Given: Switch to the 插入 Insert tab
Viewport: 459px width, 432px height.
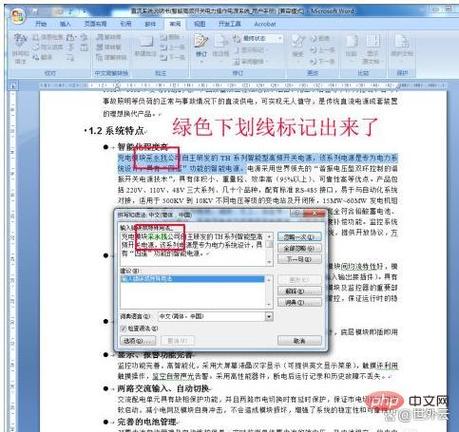Looking at the screenshot, I should (x=65, y=24).
